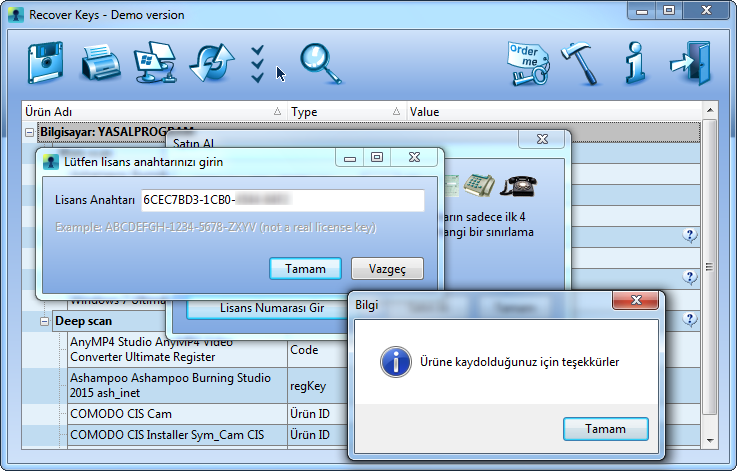Collapse the Deep scan group
Viewport: 737px width, 471px height.
pyautogui.click(x=44, y=321)
